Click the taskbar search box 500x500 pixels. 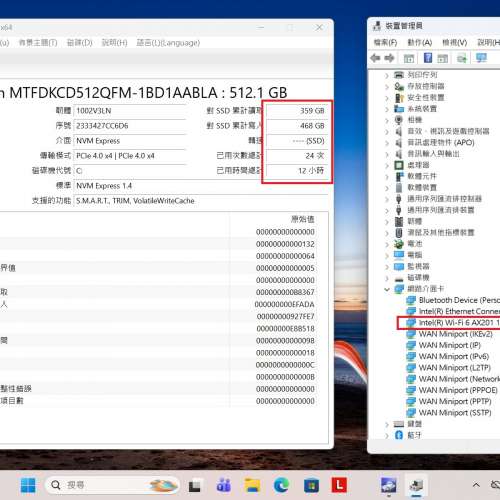[x=112, y=485]
